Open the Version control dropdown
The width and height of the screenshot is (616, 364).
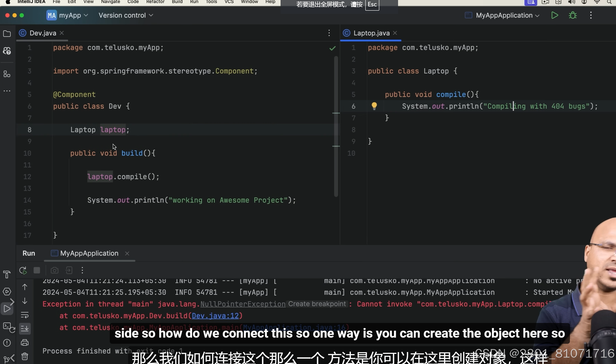click(x=126, y=15)
